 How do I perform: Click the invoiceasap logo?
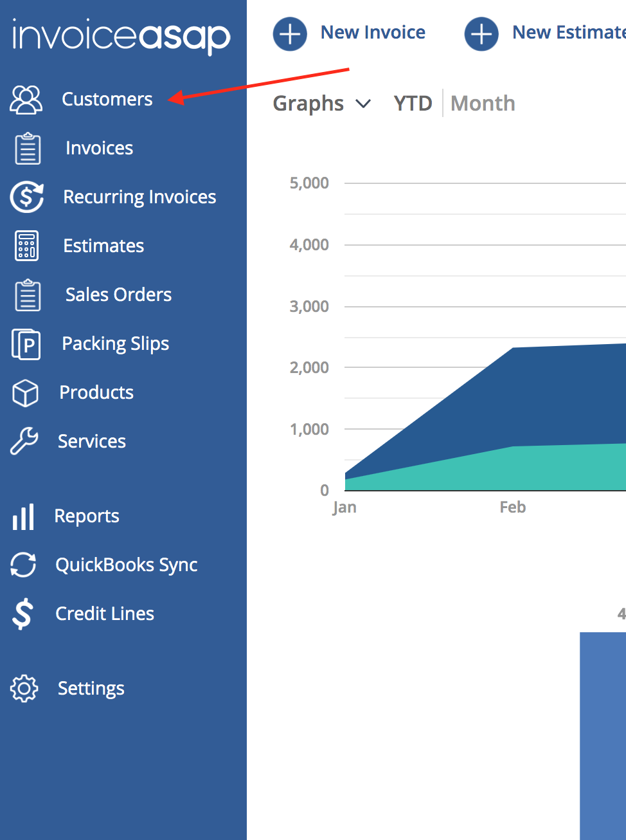tap(121, 37)
